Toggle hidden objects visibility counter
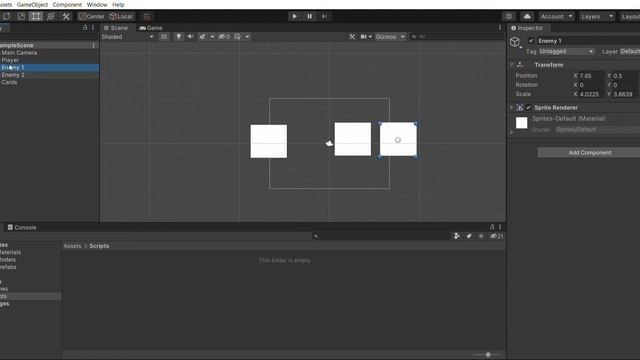The width and height of the screenshot is (640, 360). [224, 37]
